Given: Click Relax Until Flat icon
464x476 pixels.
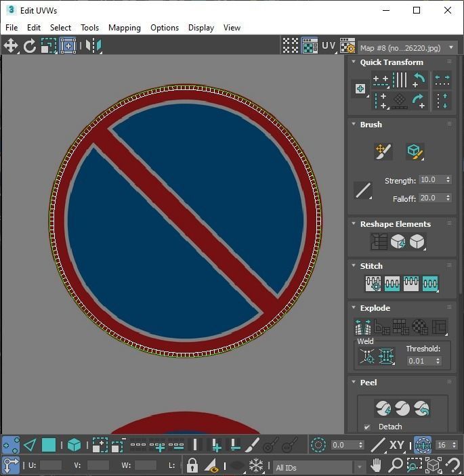Looking at the screenshot, I should [x=398, y=242].
